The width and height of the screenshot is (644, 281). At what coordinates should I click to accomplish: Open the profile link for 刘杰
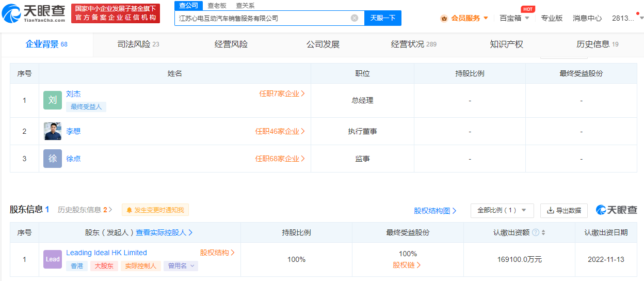(x=73, y=94)
